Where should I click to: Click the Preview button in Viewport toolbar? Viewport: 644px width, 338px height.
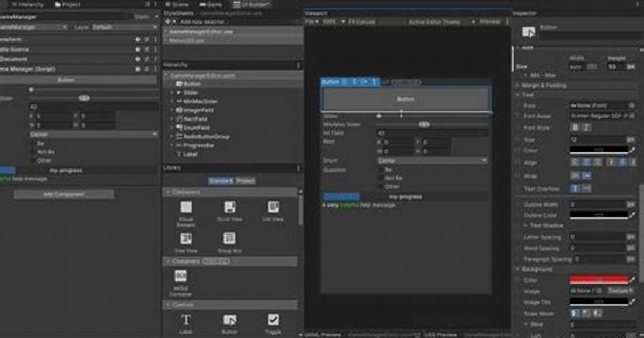(490, 22)
